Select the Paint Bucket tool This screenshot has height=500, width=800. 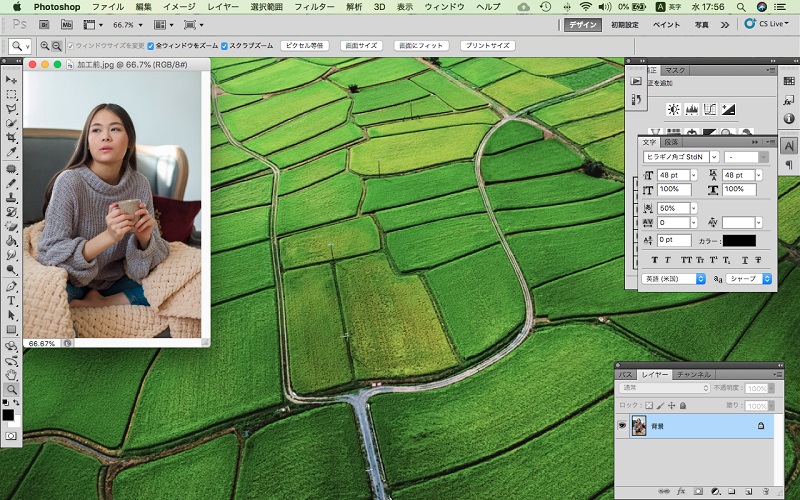(11, 240)
